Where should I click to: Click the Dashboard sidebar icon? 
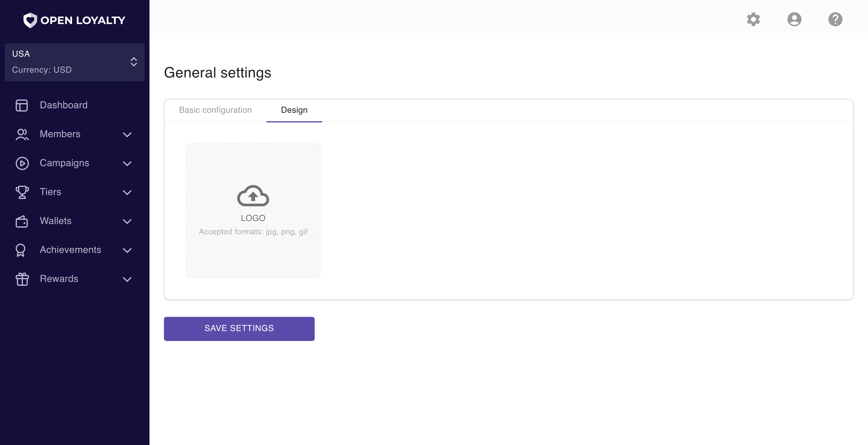[x=22, y=105]
